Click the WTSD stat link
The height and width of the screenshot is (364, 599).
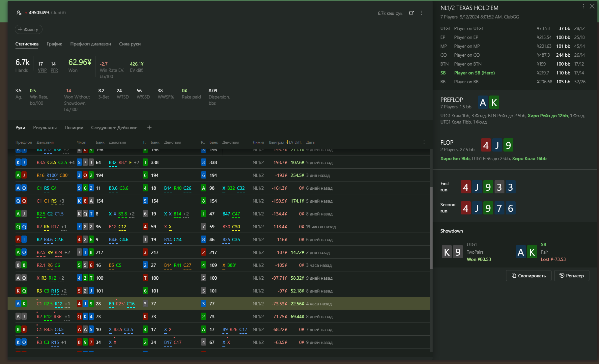point(123,97)
